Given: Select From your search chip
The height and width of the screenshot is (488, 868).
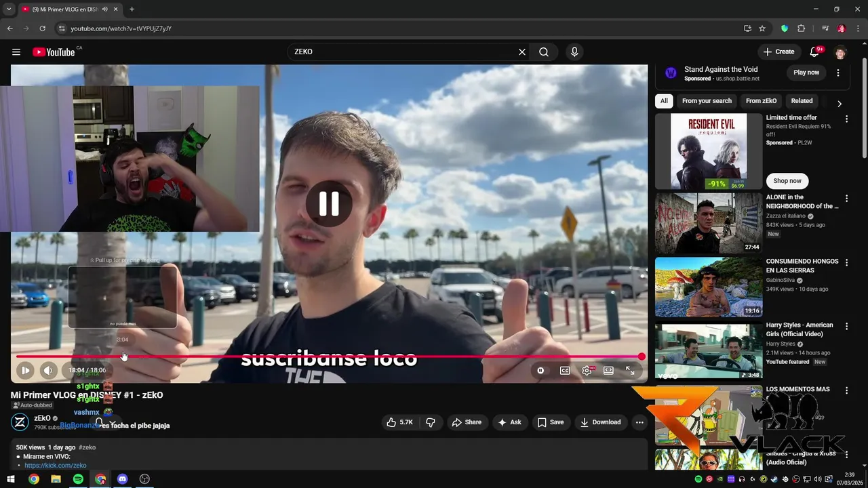Looking at the screenshot, I should (x=707, y=101).
